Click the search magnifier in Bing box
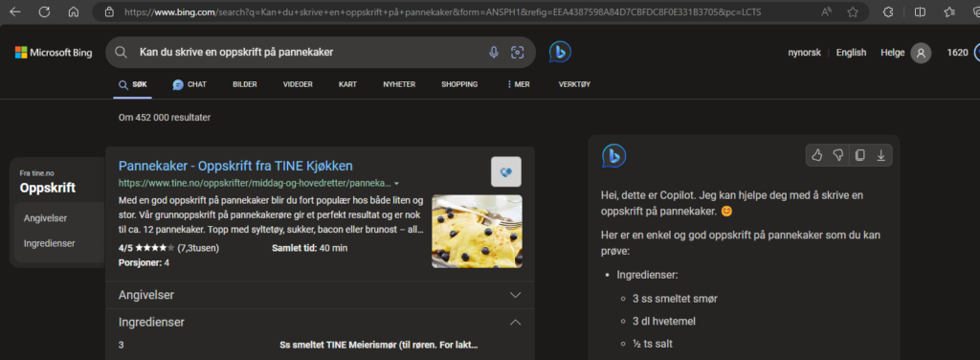 point(122,53)
